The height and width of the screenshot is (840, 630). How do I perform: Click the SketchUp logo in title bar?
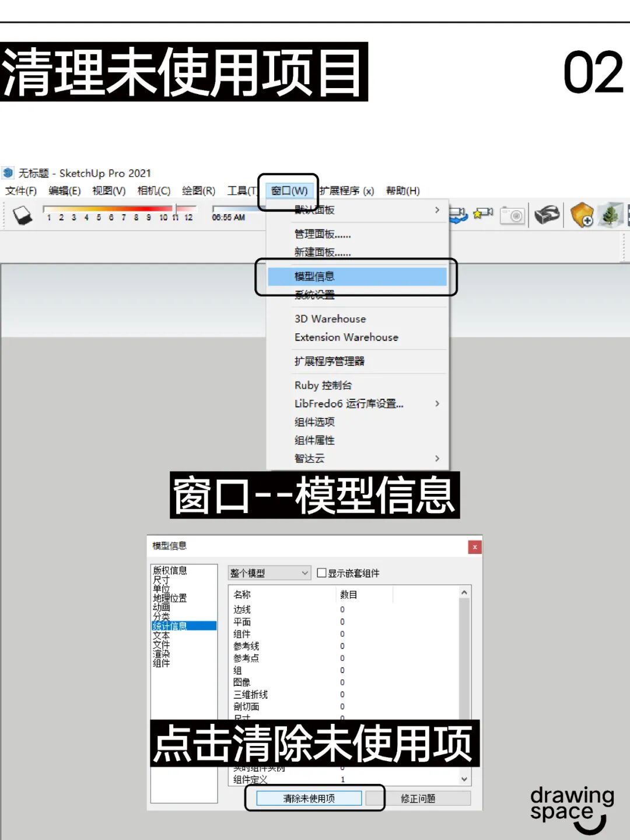coord(8,173)
